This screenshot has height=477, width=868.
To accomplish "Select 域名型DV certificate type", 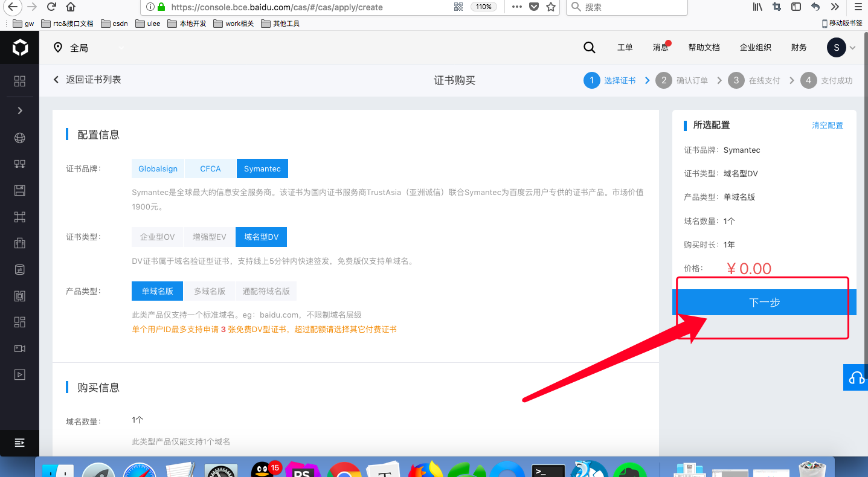I will point(261,237).
